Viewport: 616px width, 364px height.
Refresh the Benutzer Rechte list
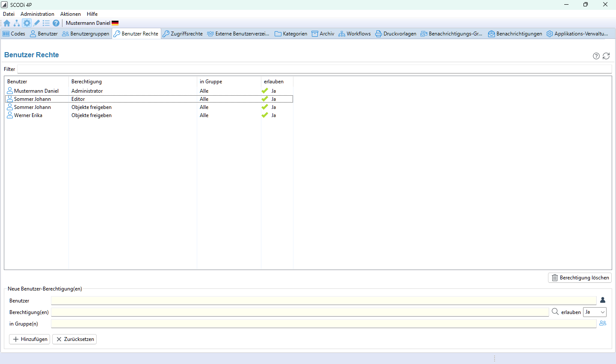click(606, 56)
